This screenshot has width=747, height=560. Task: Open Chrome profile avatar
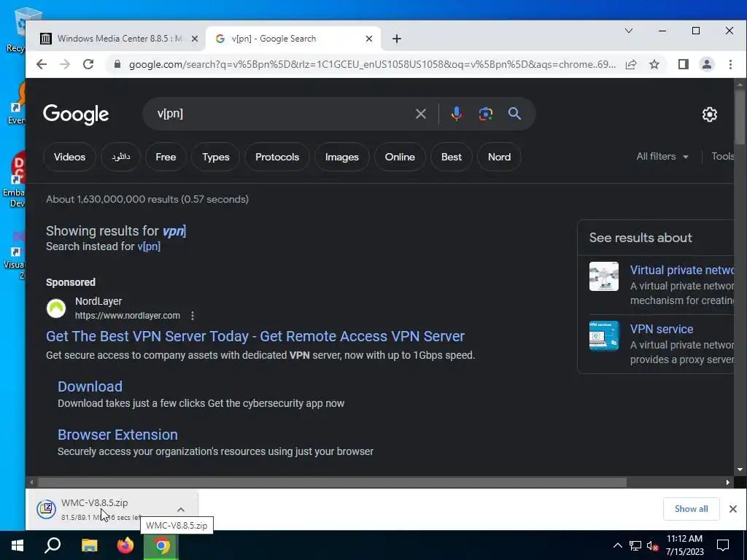(x=706, y=64)
